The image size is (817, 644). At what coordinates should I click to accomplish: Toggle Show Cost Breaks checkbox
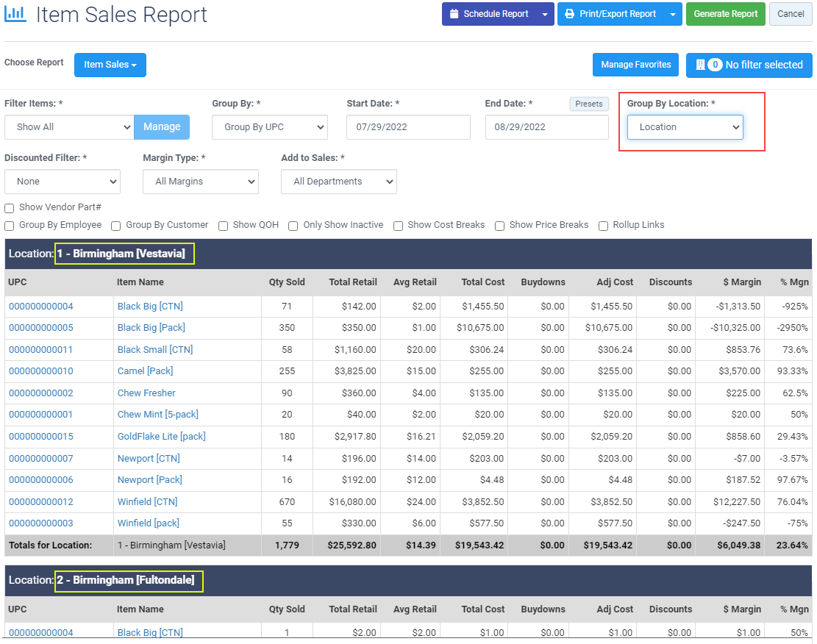398,226
